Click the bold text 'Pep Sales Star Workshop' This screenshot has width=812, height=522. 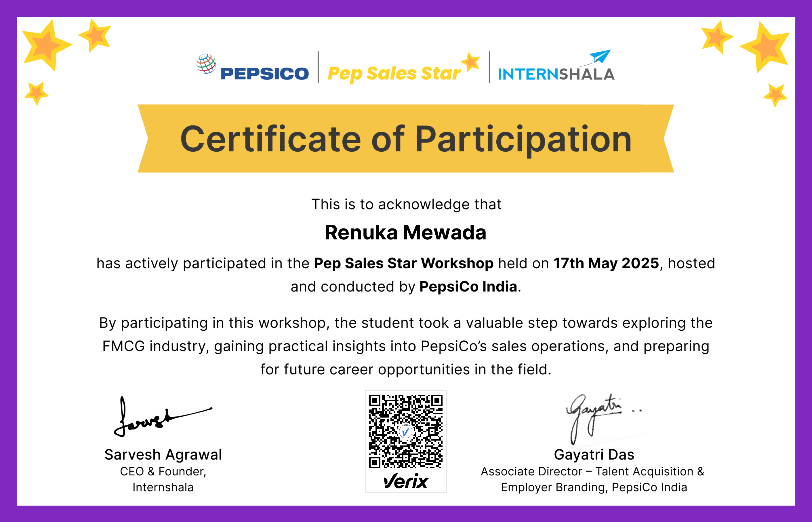[404, 263]
